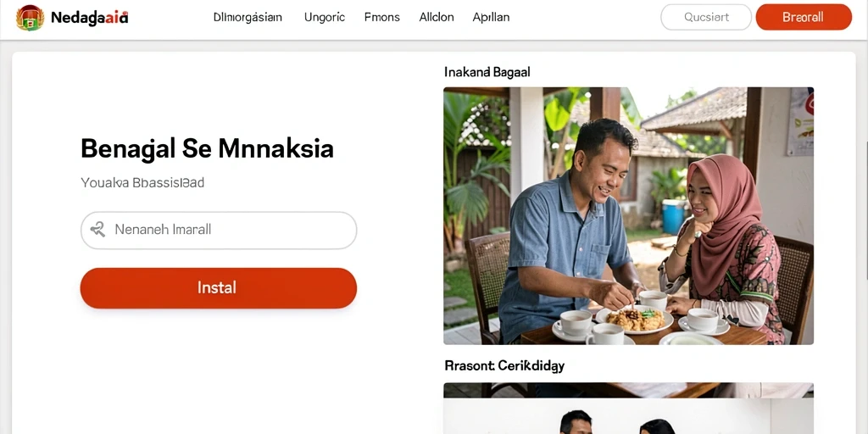868x434 pixels.
Task: Open the couple dining photo thumbnail
Action: point(628,216)
